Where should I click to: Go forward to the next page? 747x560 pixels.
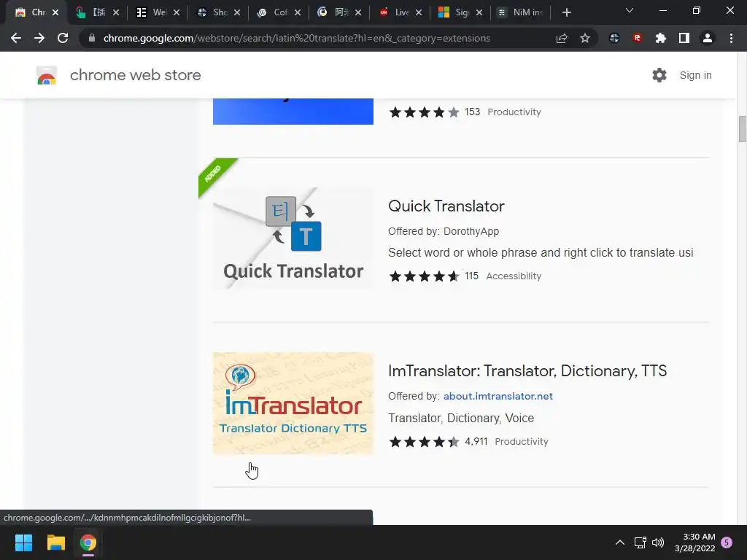pyautogui.click(x=39, y=38)
